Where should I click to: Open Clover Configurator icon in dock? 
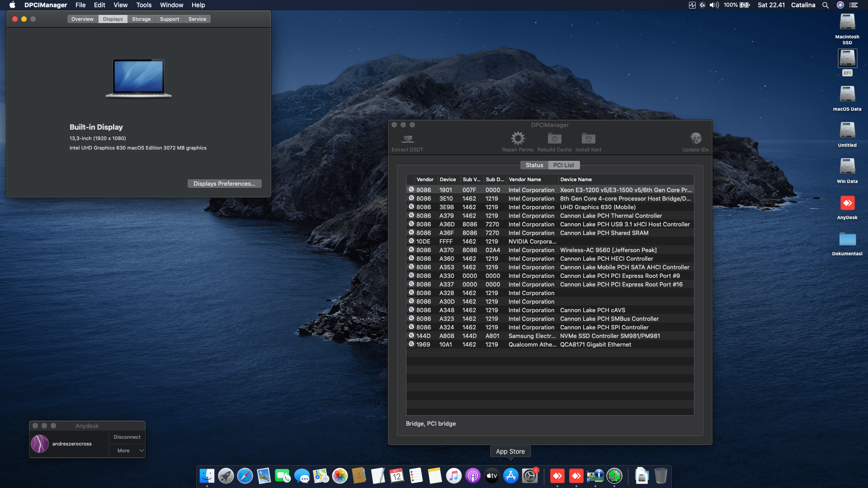(614, 476)
